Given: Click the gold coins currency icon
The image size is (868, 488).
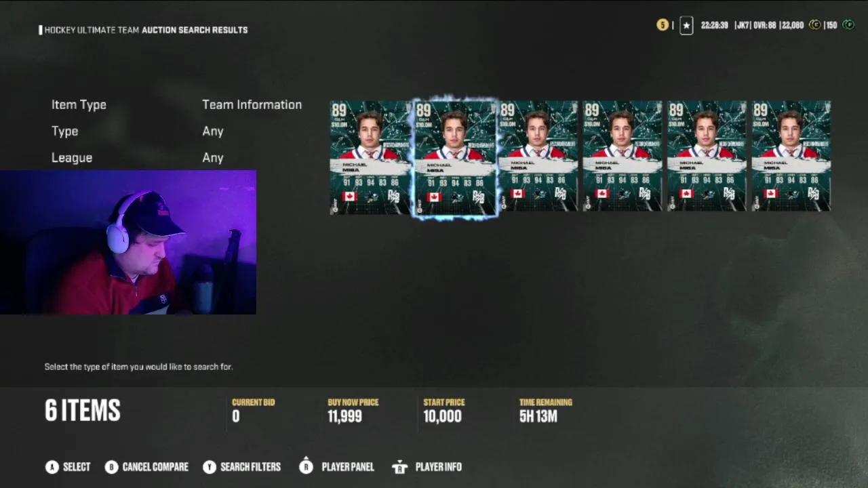Looking at the screenshot, I should [x=815, y=25].
